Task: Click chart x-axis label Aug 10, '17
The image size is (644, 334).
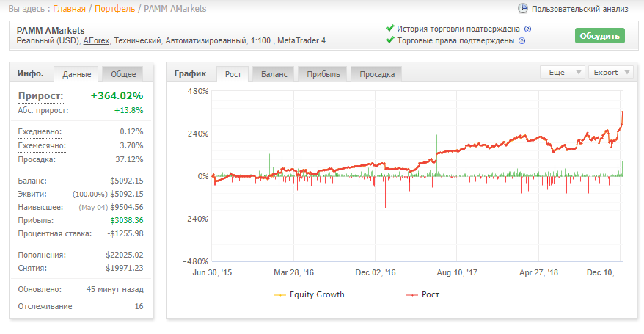Action: point(457,272)
